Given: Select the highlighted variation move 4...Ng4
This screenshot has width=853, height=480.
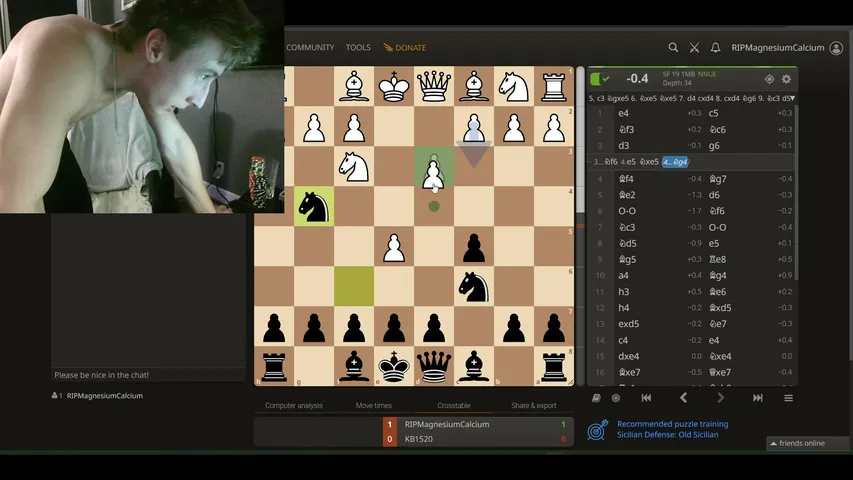Looking at the screenshot, I should [x=675, y=162].
